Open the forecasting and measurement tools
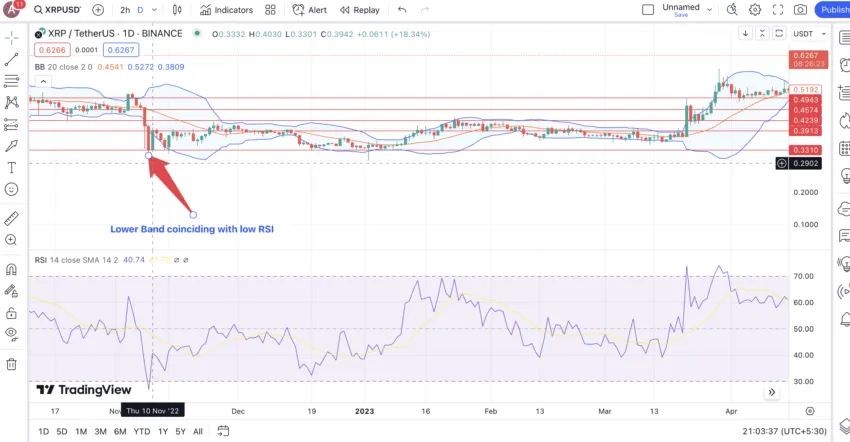 click(x=11, y=124)
